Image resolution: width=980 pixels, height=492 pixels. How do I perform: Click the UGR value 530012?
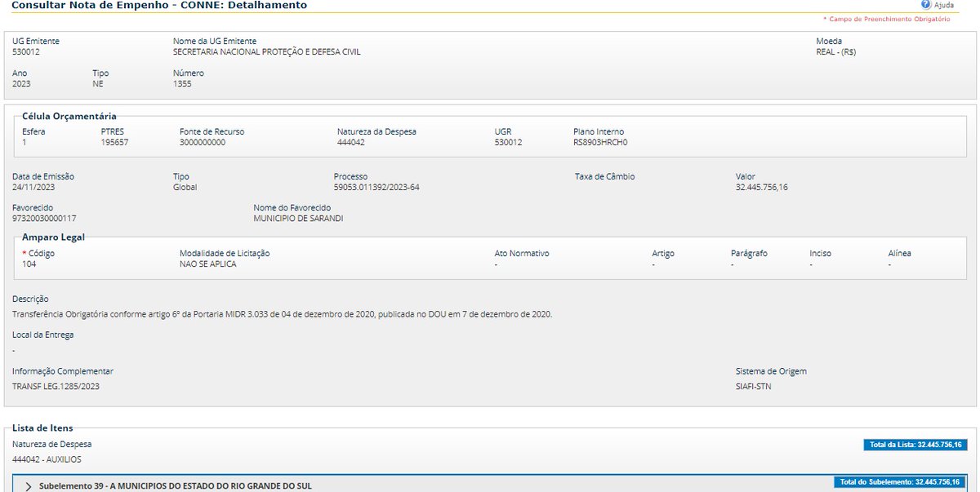point(508,143)
